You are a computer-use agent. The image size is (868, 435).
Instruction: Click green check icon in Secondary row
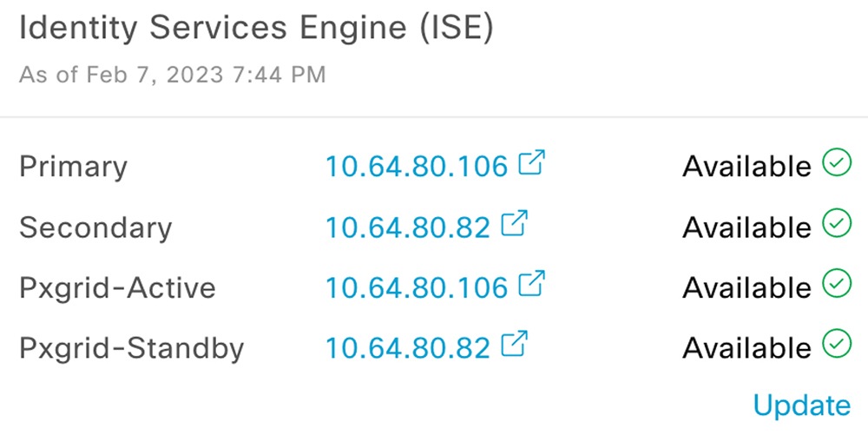coord(836,224)
